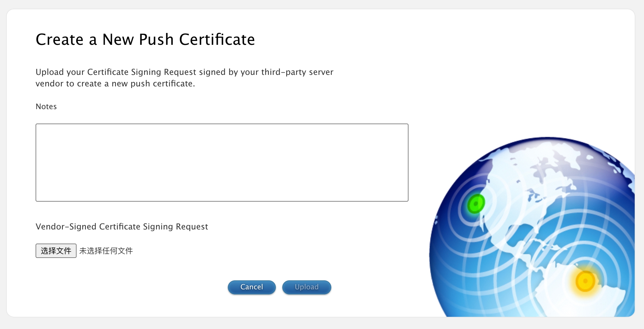Cancel the push certificate creation

252,287
